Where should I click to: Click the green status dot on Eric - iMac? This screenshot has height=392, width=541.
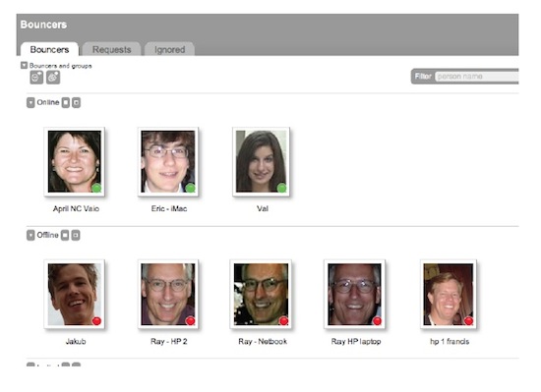190,188
